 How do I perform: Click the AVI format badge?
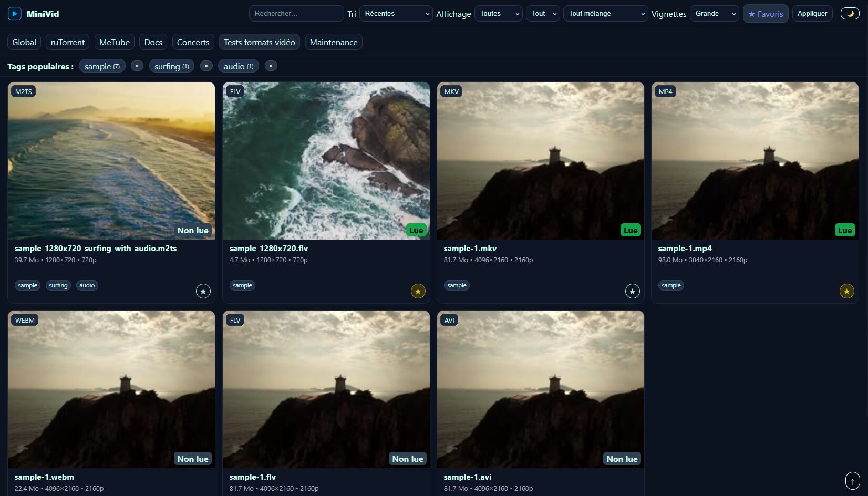point(449,320)
